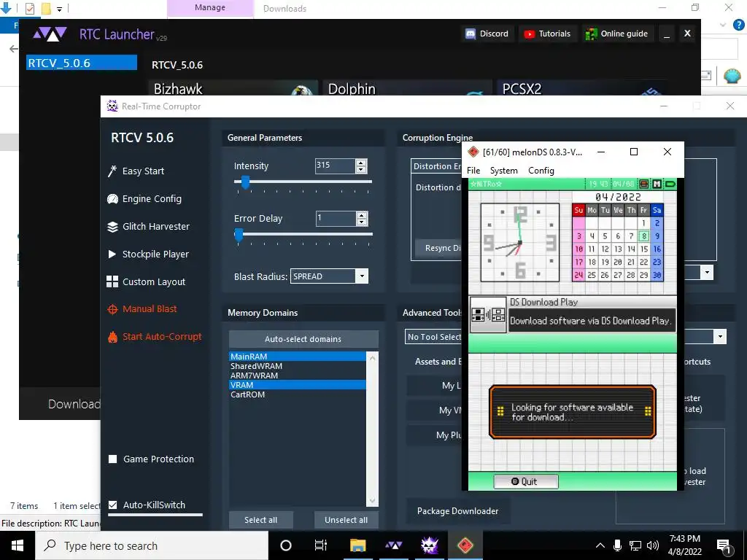Adjust Error Delay slider handle
This screenshot has height=560, width=747.
coord(239,234)
